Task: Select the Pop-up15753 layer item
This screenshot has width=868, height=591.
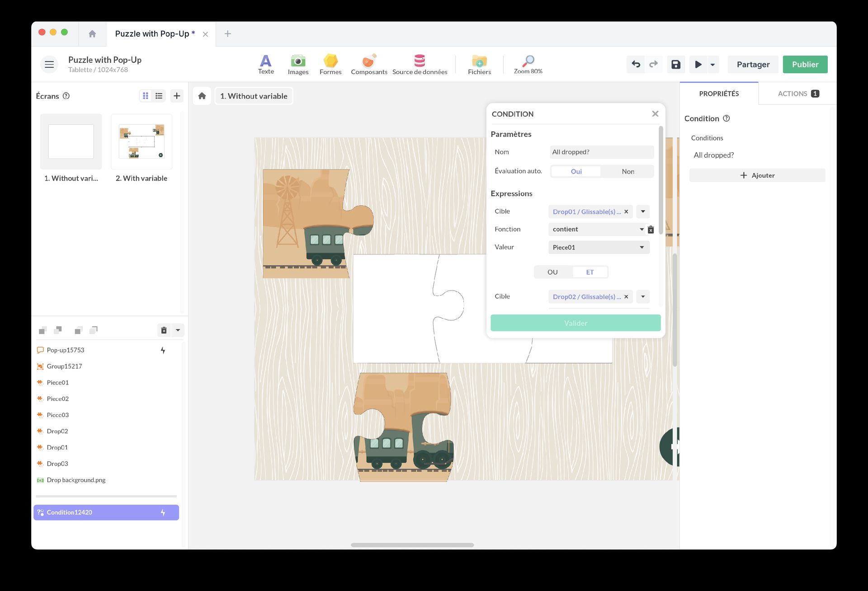Action: click(x=66, y=350)
